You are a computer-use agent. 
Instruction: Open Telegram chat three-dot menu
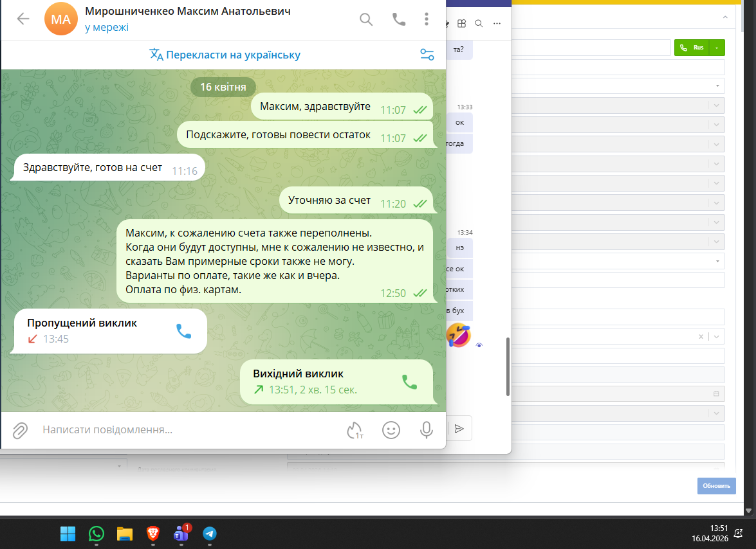coord(426,19)
